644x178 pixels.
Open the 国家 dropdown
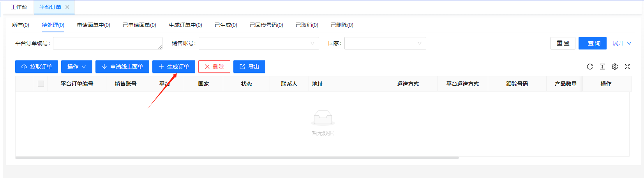tap(385, 43)
